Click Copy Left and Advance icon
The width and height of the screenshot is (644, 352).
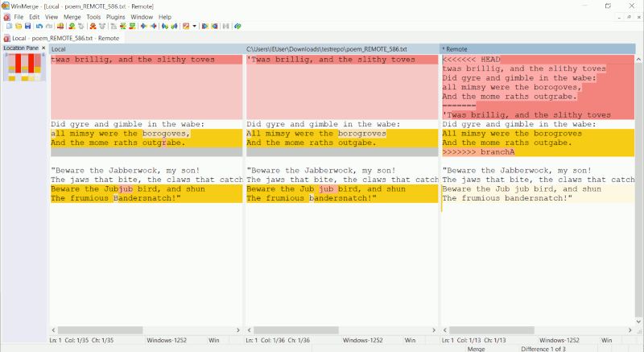tap(174, 26)
